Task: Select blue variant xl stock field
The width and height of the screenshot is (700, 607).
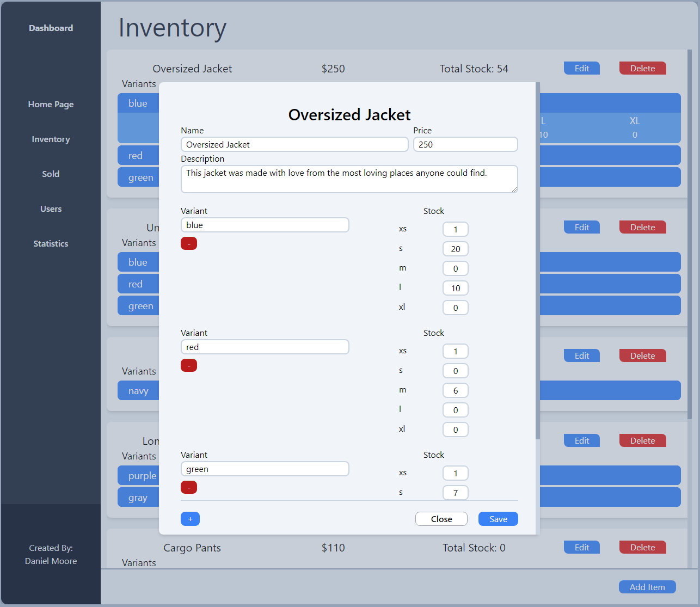Action: point(456,308)
